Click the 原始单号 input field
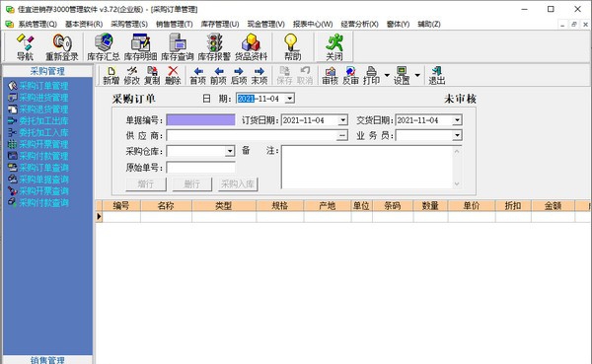Image resolution: width=592 pixels, height=364 pixels. [200, 168]
